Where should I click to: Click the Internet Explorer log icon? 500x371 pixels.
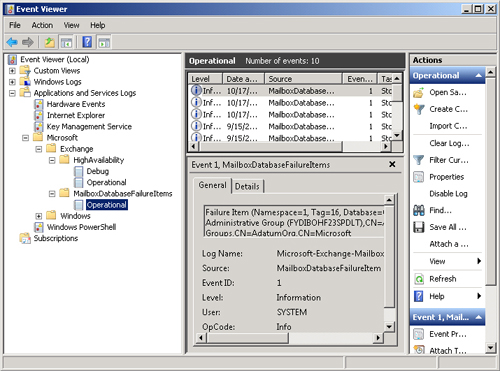(39, 115)
